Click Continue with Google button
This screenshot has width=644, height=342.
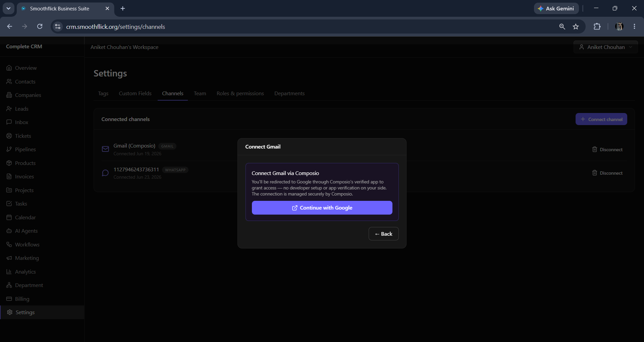[x=322, y=208]
